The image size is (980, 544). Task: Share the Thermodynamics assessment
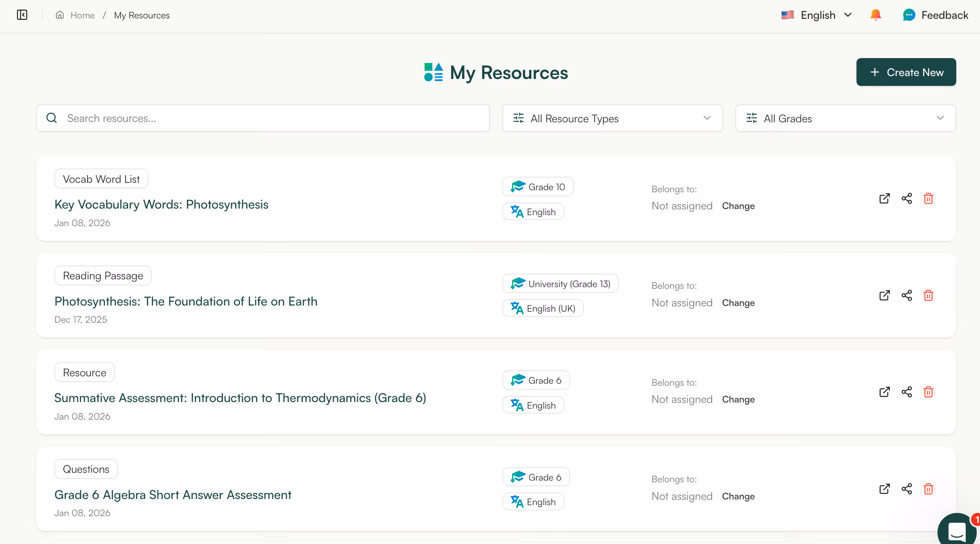tap(907, 392)
